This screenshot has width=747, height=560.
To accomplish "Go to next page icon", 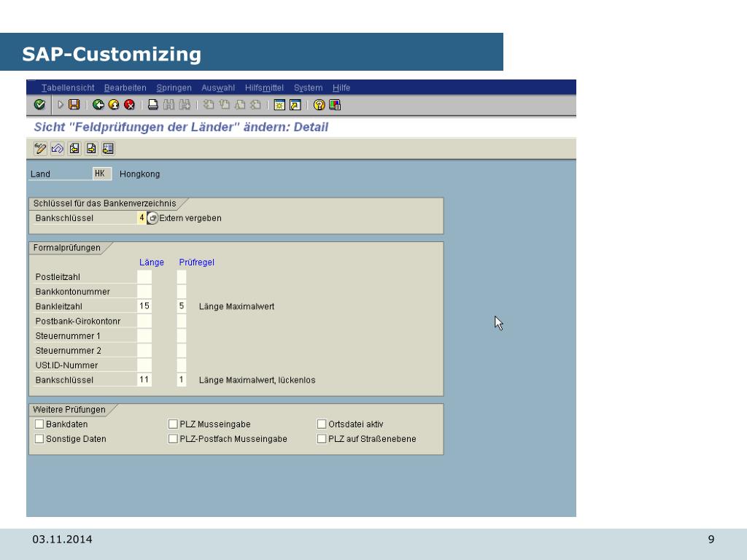I will point(239,105).
